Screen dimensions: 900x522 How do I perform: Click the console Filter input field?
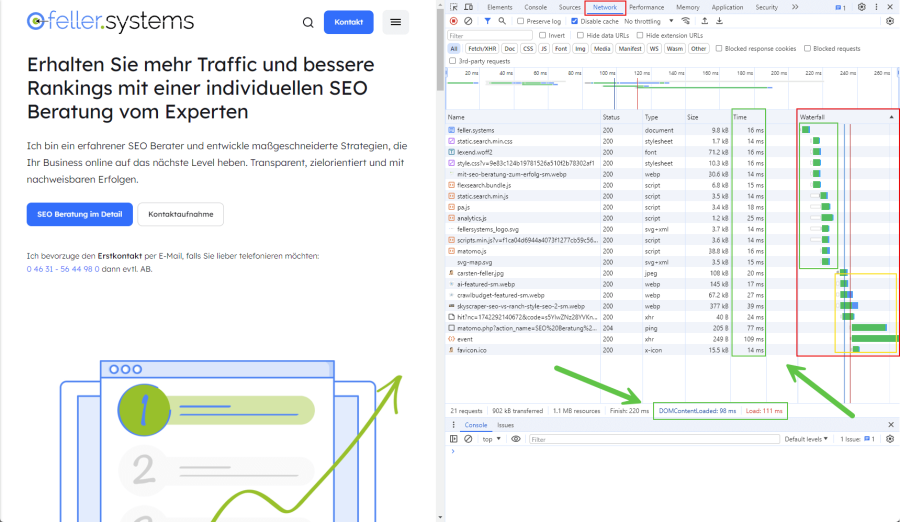point(654,439)
